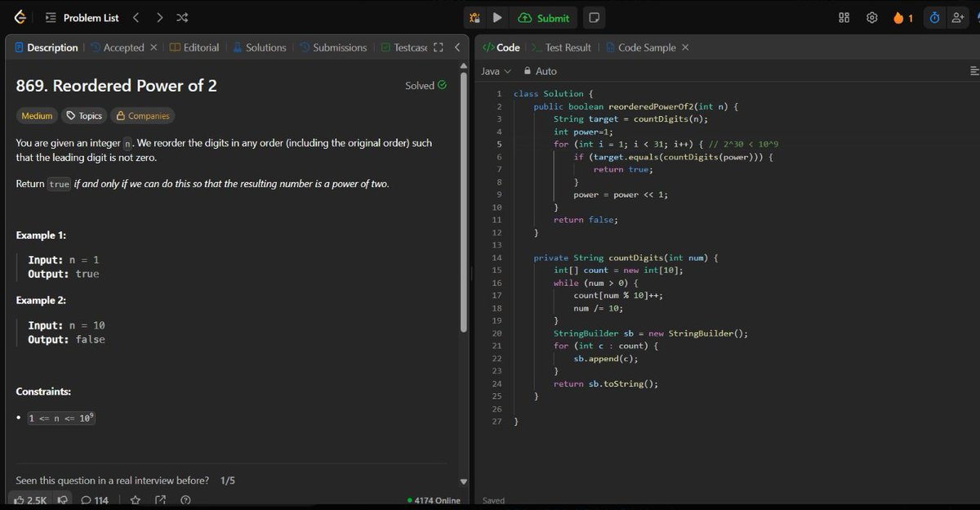This screenshot has height=510, width=980.
Task: Click the Auto lock indicator
Action: (541, 71)
